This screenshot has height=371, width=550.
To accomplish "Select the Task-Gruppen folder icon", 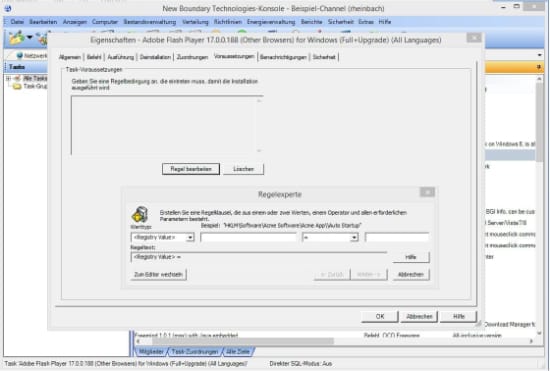I will click(17, 86).
